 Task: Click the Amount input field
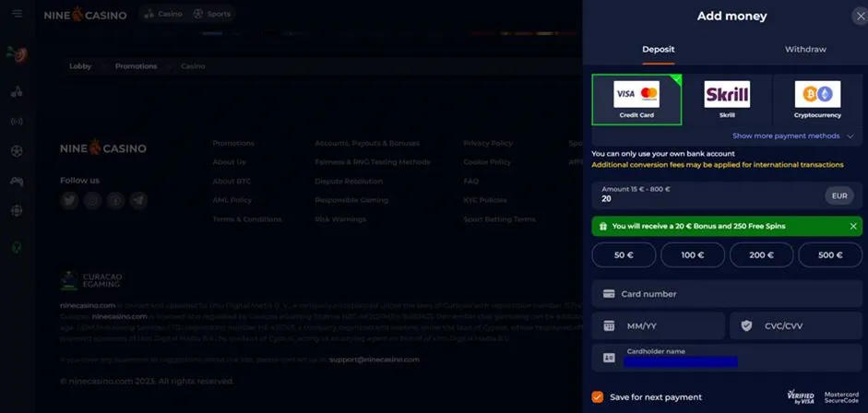[727, 195]
